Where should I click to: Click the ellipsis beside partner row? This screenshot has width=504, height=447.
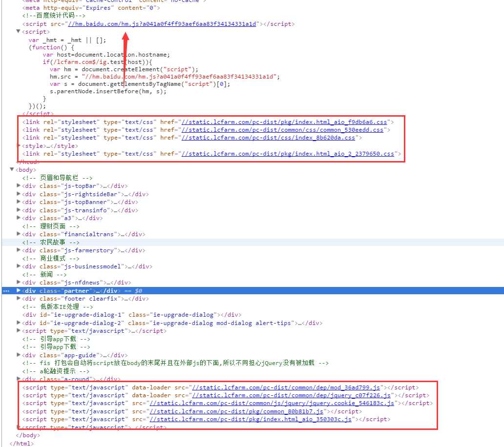pos(6,291)
